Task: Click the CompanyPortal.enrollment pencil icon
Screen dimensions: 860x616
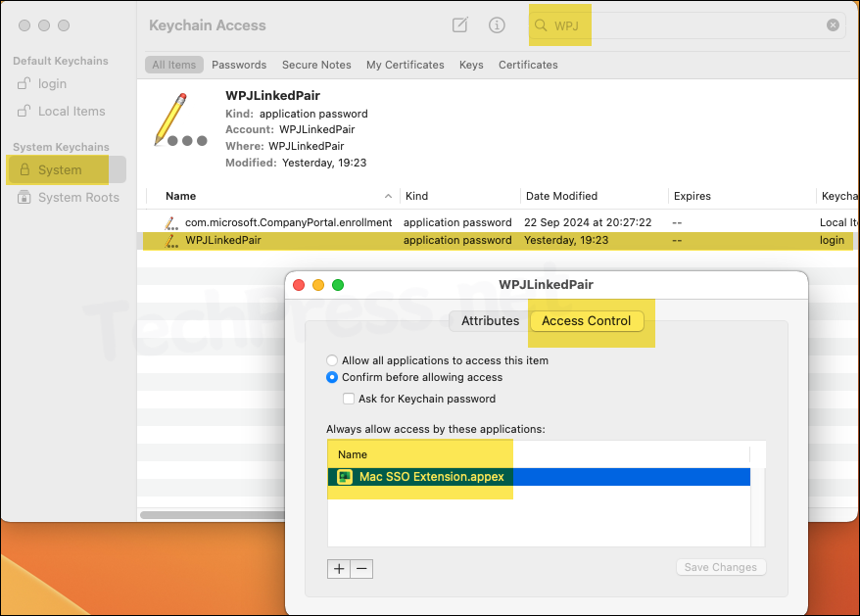Action: pos(170,222)
